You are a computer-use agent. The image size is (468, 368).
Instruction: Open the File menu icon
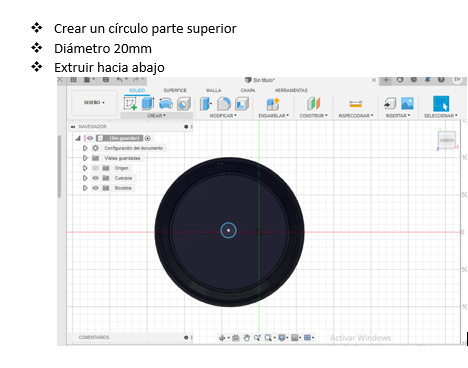coord(88,80)
